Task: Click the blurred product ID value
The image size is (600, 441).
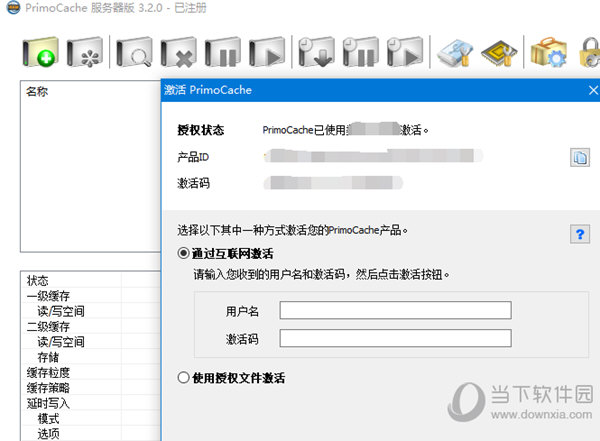Action: pos(373,156)
